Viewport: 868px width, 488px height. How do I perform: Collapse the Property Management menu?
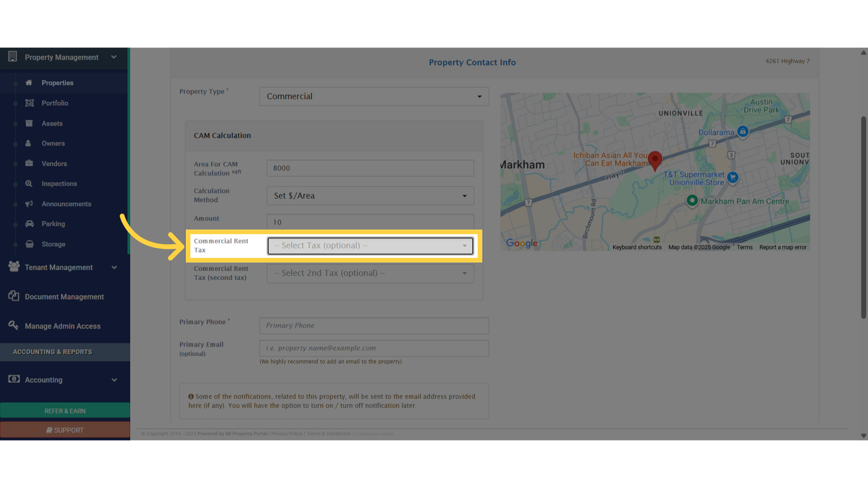(x=114, y=57)
